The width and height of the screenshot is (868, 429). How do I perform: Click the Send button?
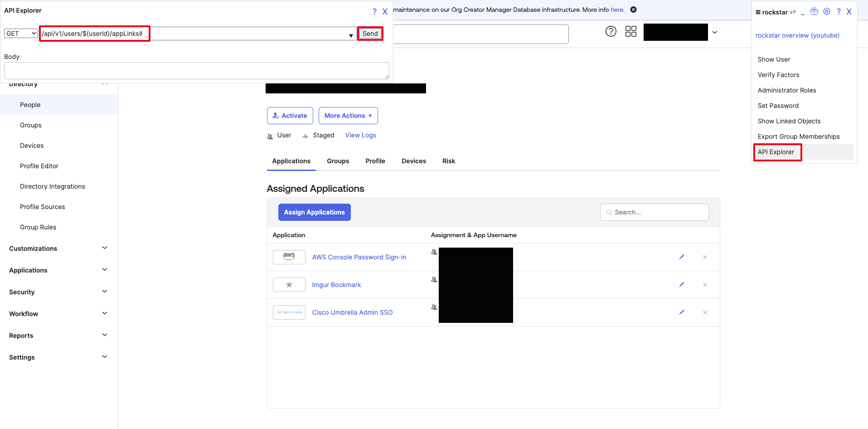(x=370, y=34)
